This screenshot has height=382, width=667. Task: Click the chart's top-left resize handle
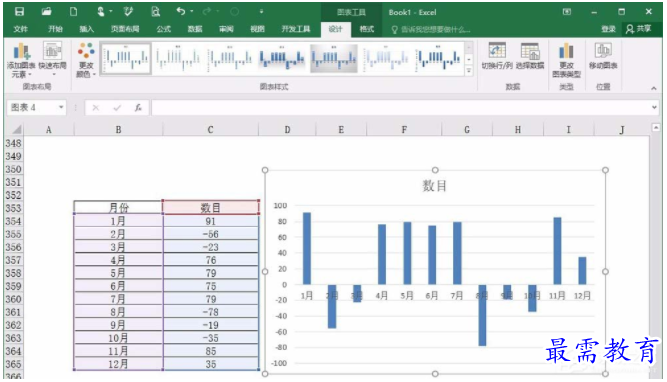click(265, 170)
